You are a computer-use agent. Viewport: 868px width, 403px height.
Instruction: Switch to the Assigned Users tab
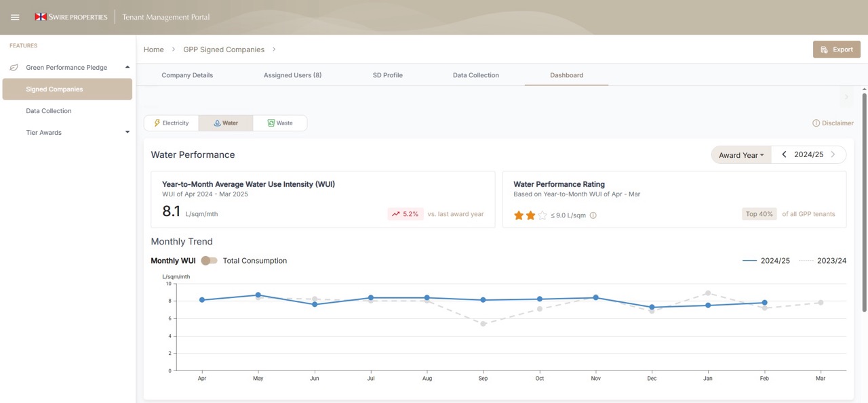tap(292, 75)
